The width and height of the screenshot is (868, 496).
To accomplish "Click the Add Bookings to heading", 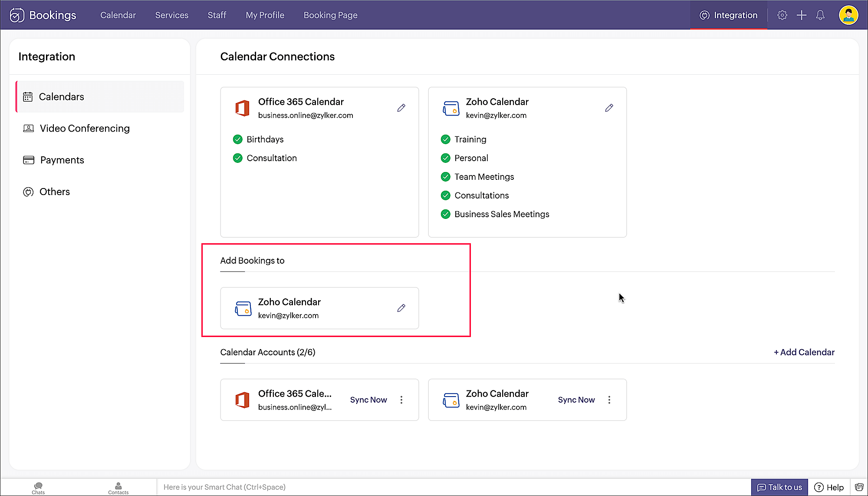I will point(252,261).
